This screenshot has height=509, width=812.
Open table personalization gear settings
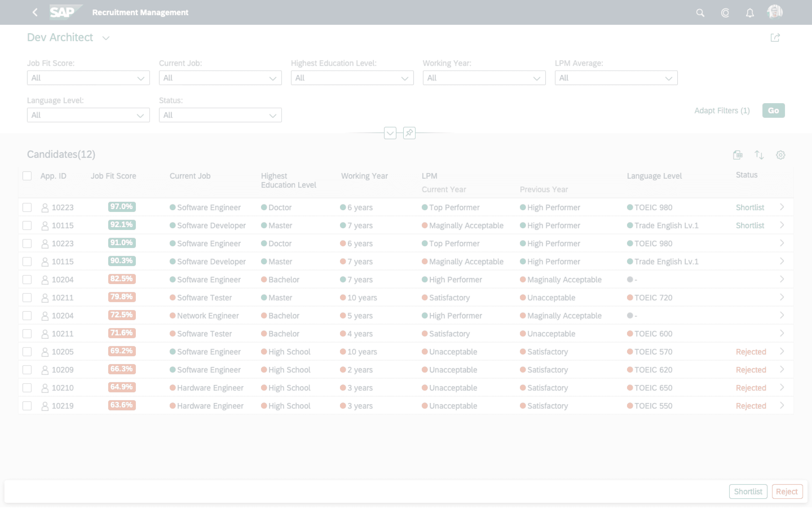780,155
